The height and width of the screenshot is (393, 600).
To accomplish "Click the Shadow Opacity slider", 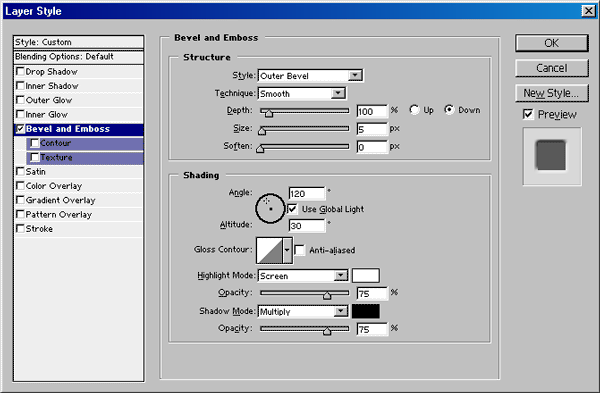I will pyautogui.click(x=305, y=329).
